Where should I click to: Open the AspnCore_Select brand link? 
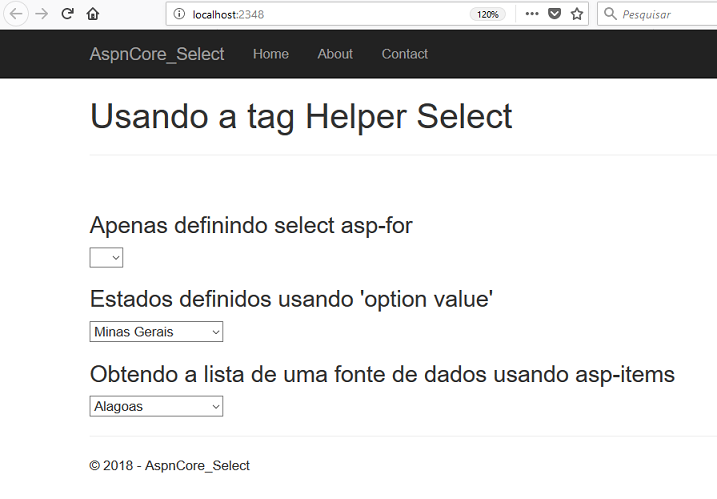pyautogui.click(x=157, y=54)
